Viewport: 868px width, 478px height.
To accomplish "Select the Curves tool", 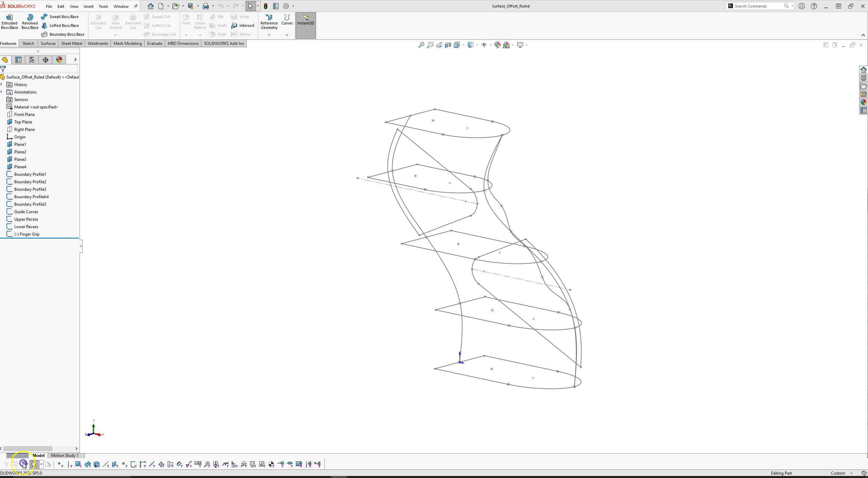I will tap(286, 21).
